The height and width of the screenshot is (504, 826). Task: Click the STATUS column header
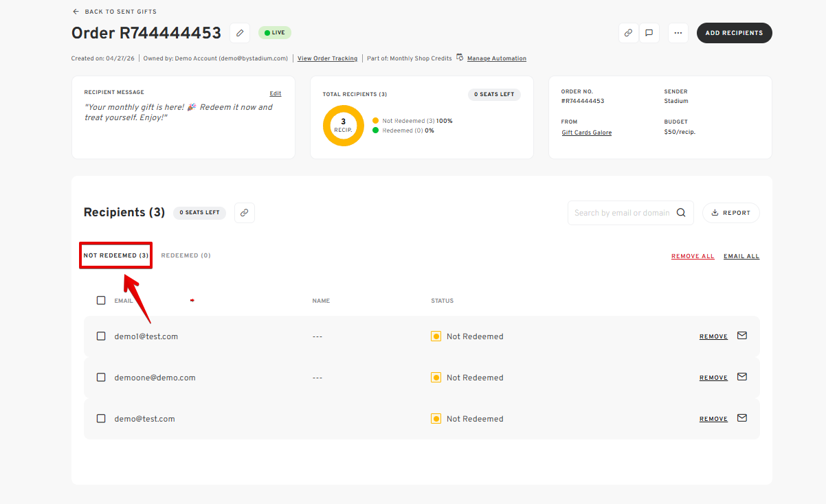coord(442,301)
